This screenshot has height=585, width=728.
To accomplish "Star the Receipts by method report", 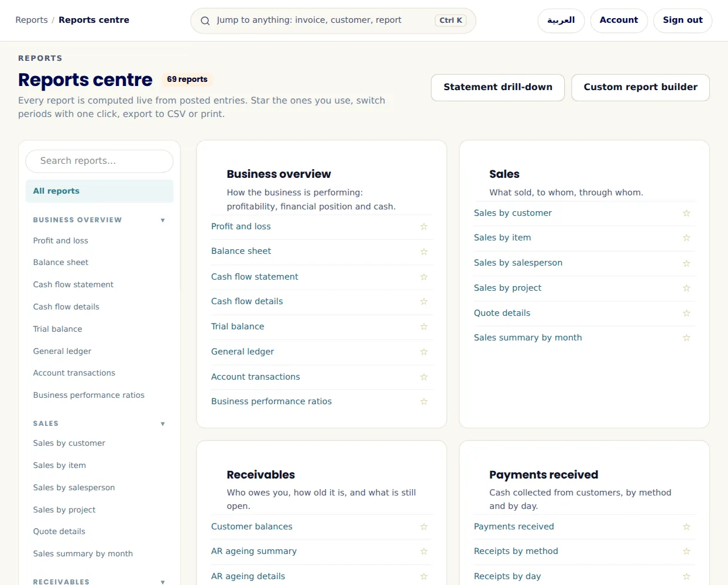I will (686, 551).
